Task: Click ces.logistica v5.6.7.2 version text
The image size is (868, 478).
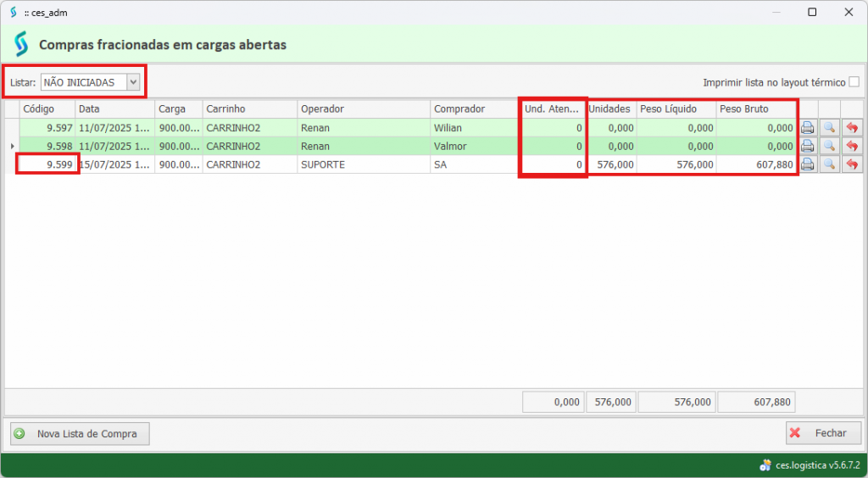Action: pos(817,465)
